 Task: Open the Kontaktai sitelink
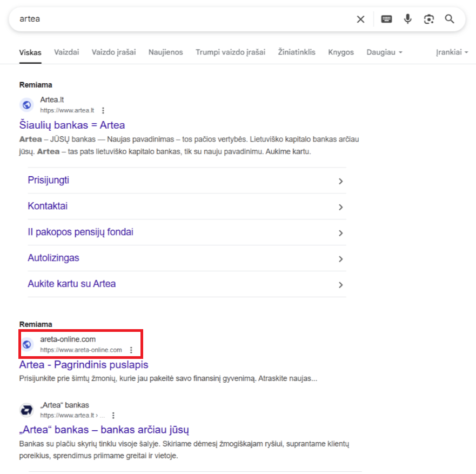click(48, 206)
